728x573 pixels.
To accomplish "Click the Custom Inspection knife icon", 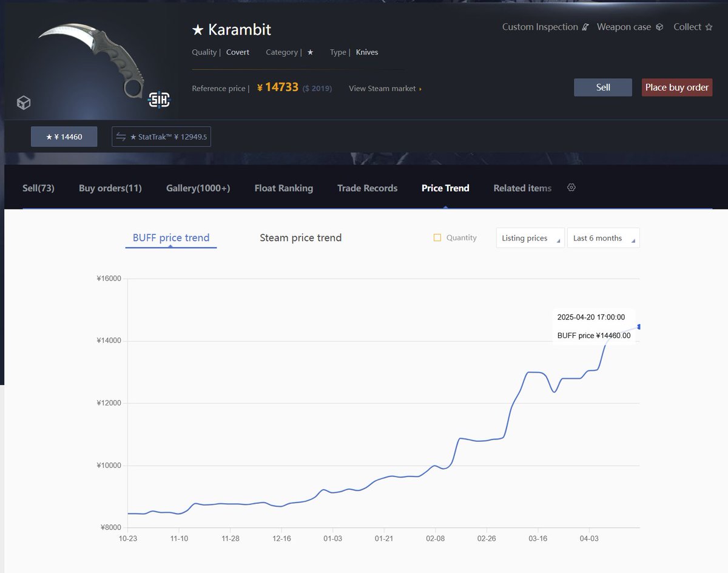I will [585, 27].
